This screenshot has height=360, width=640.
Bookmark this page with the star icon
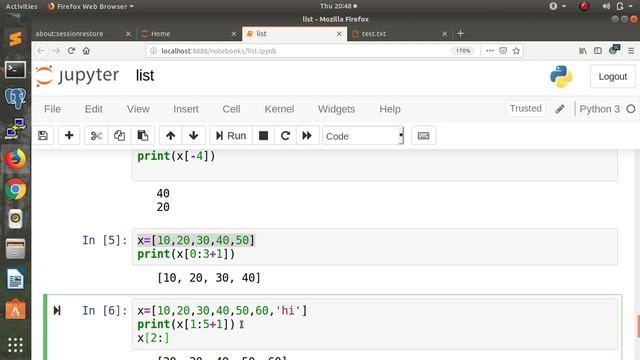pos(516,51)
